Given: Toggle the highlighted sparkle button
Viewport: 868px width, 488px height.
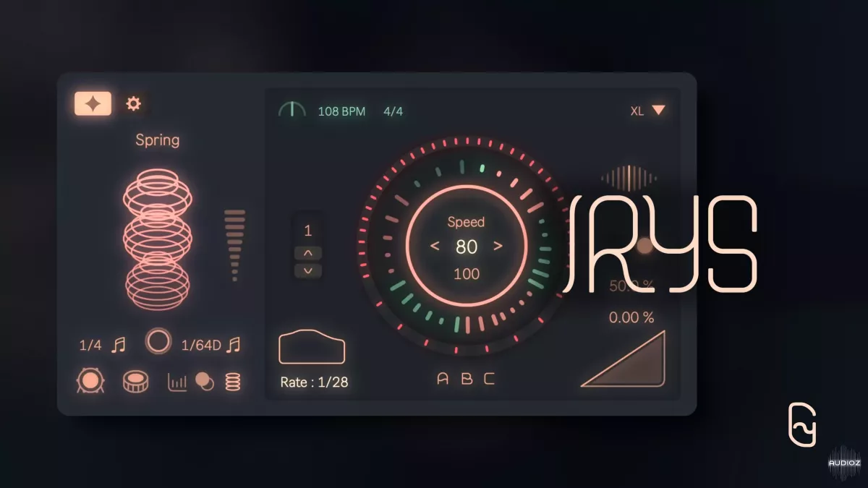Looking at the screenshot, I should pyautogui.click(x=93, y=104).
